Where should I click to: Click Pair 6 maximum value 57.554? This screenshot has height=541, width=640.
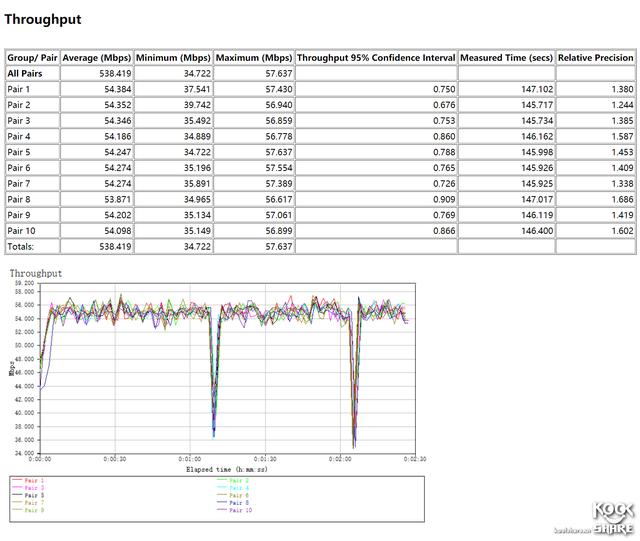click(x=279, y=168)
